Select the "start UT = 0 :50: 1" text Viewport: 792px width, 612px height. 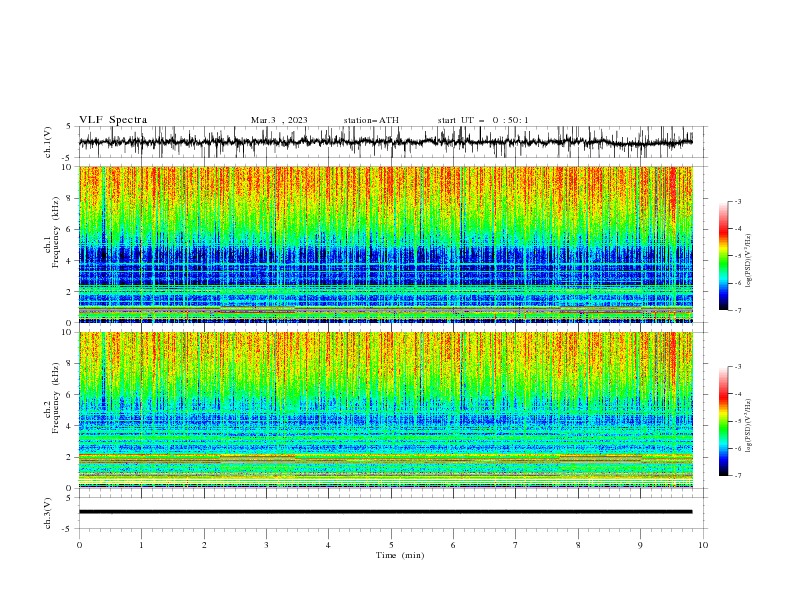483,120
